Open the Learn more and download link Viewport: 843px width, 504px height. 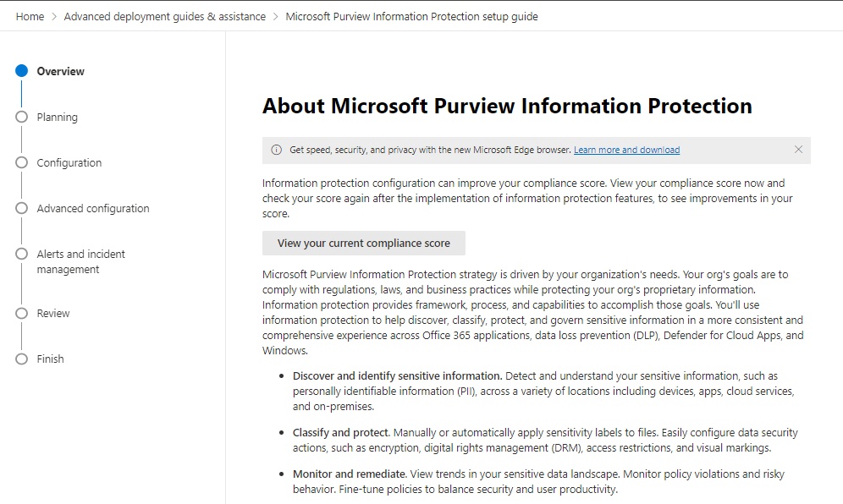[x=626, y=151]
